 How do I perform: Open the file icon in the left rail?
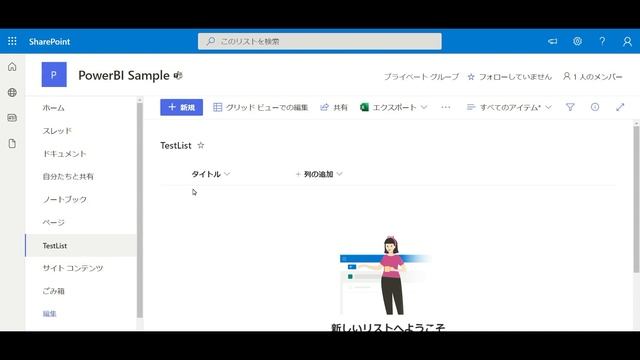tap(12, 144)
